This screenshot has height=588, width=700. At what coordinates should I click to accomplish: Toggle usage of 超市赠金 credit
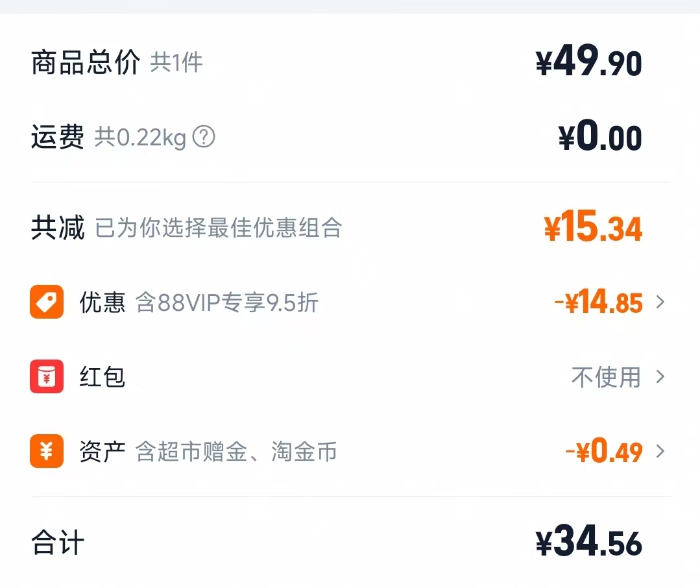click(195, 452)
